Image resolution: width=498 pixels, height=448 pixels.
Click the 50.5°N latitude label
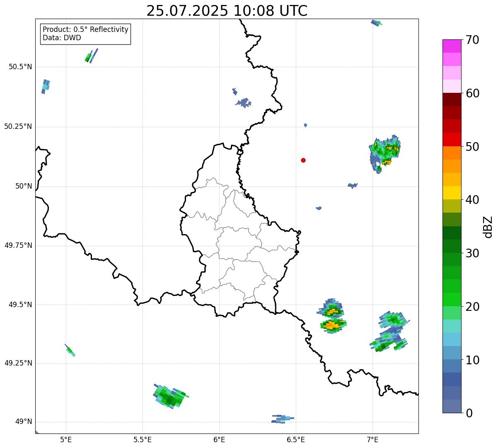tap(20, 67)
